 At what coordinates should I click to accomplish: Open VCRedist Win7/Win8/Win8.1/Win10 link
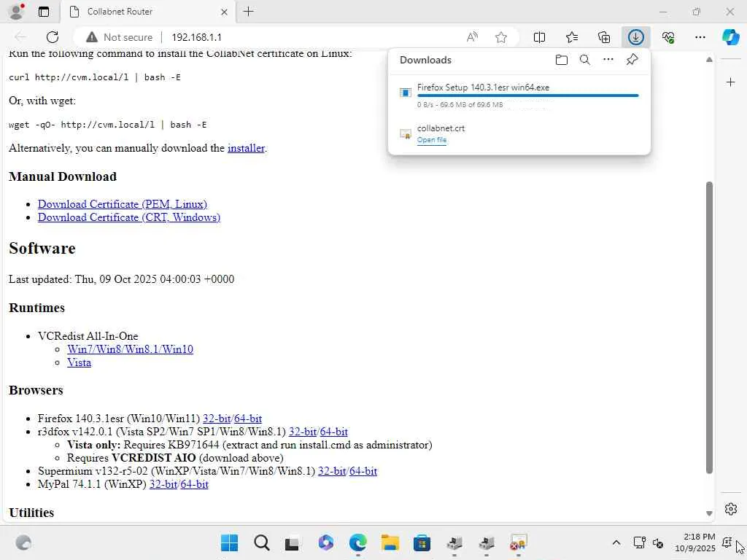130,349
